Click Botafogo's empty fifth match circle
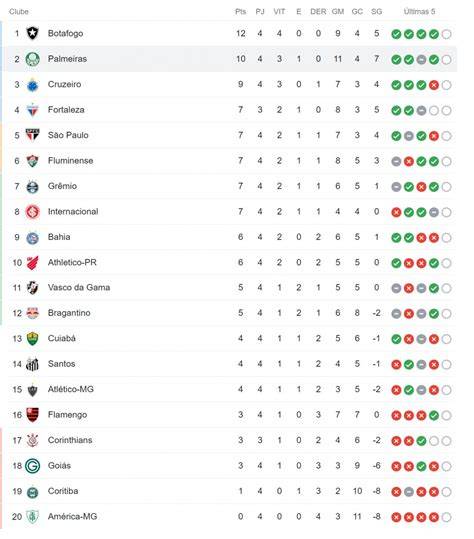Viewport: 474px width, 539px height. coord(447,34)
